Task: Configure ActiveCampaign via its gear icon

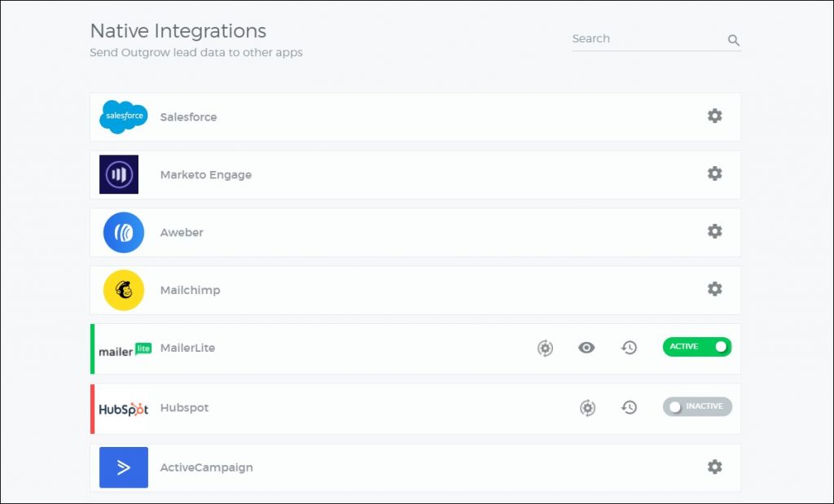Action: [714, 467]
